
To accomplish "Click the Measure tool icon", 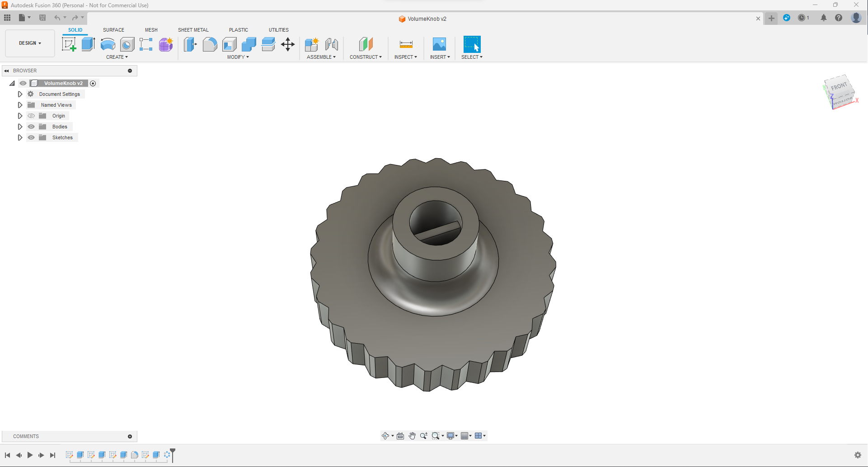I will pyautogui.click(x=406, y=44).
